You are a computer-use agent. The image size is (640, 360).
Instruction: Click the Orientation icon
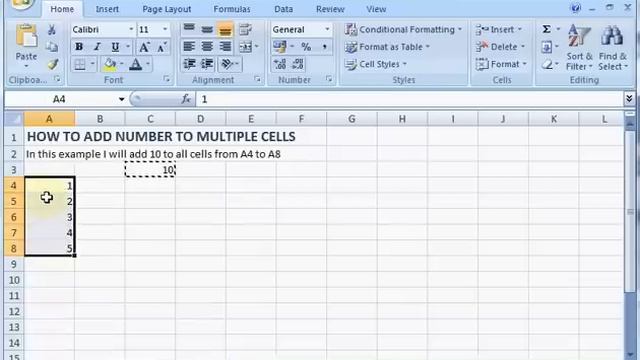[227, 64]
